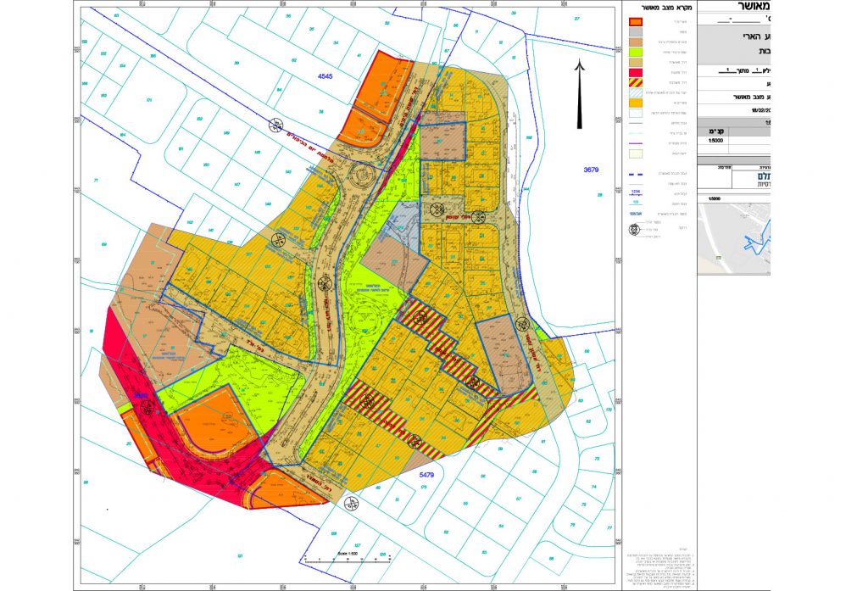Click the blue block number 3679
This screenshot has width=868, height=591.
pyautogui.click(x=591, y=170)
